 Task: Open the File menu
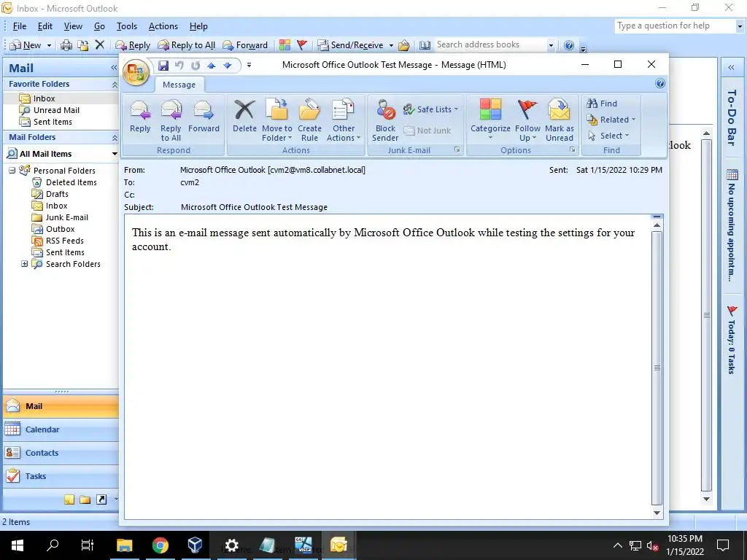pyautogui.click(x=20, y=26)
